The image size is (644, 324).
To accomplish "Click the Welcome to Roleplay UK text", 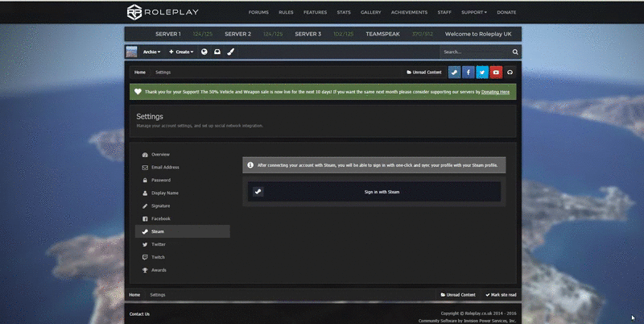I will [478, 34].
